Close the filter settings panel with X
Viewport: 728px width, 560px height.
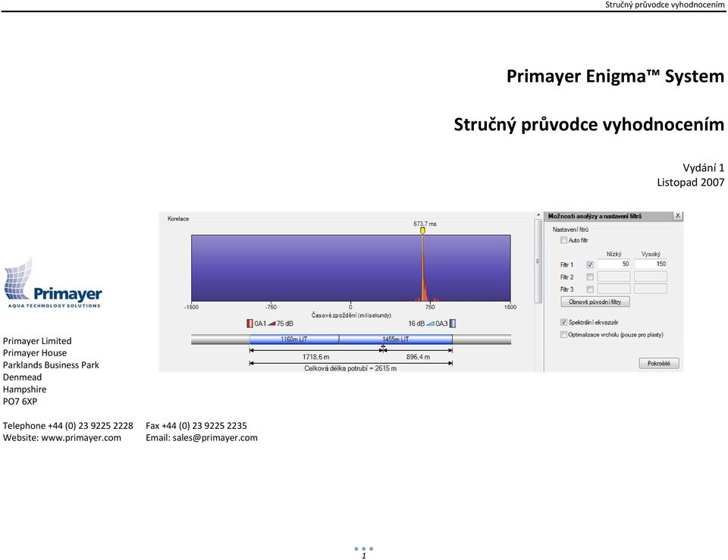click(678, 216)
